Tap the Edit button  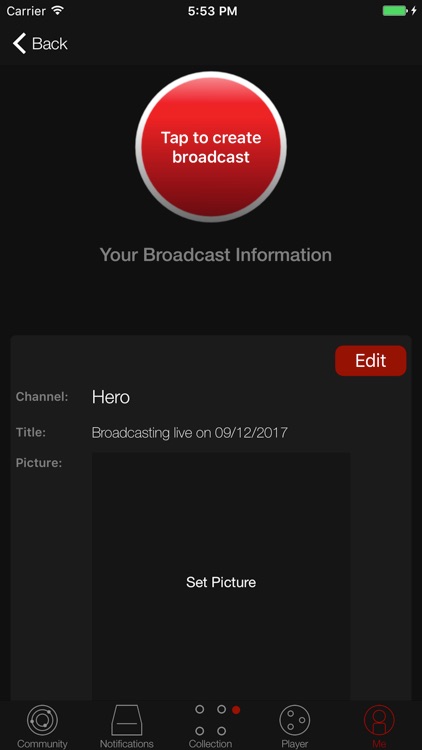(x=370, y=361)
